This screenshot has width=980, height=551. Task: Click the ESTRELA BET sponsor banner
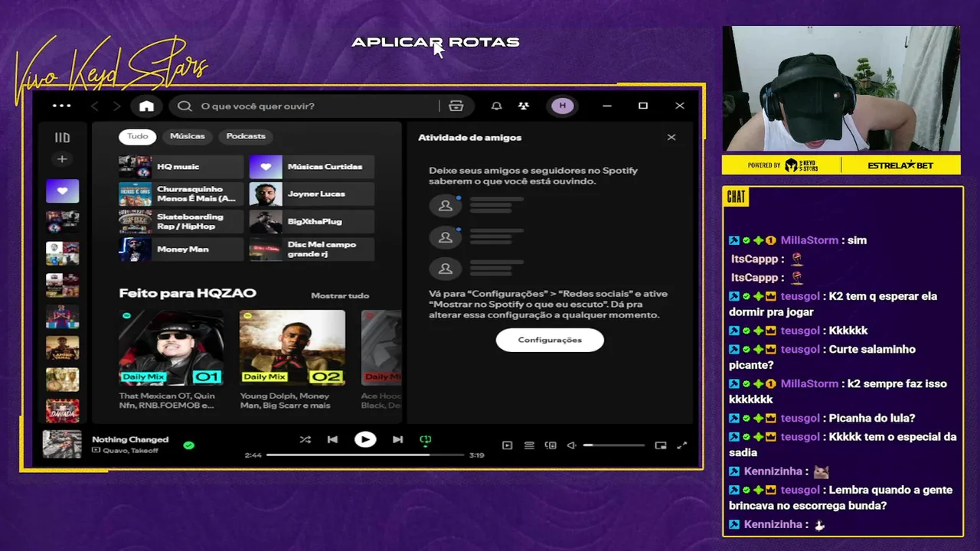pyautogui.click(x=902, y=165)
